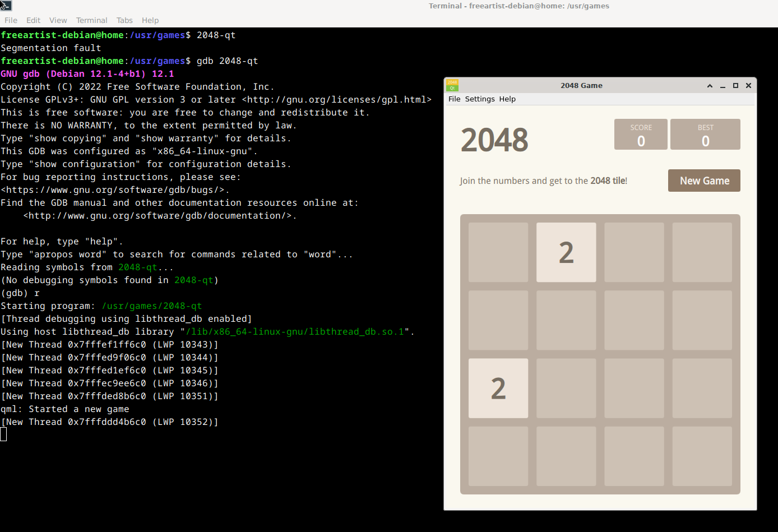Click the 2048 Game title bar text
The image size is (778, 532).
coord(581,86)
